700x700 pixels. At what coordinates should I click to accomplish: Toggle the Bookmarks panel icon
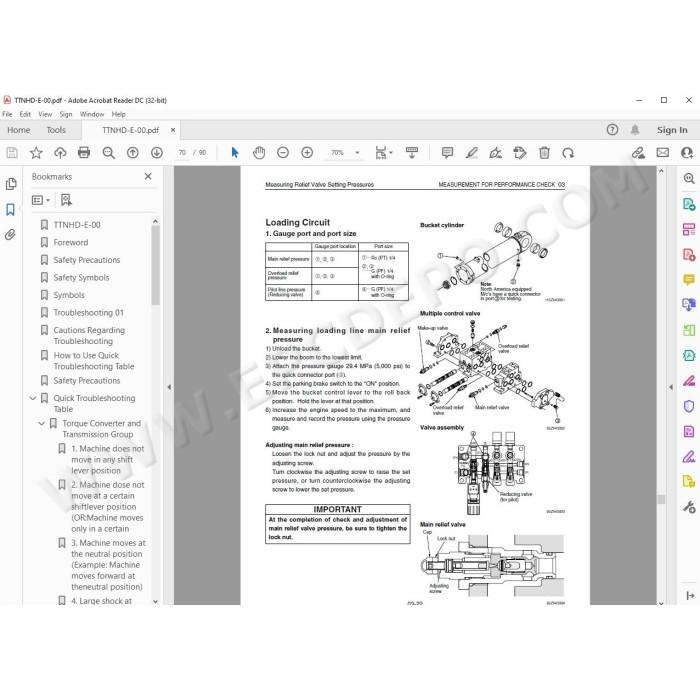click(x=11, y=209)
